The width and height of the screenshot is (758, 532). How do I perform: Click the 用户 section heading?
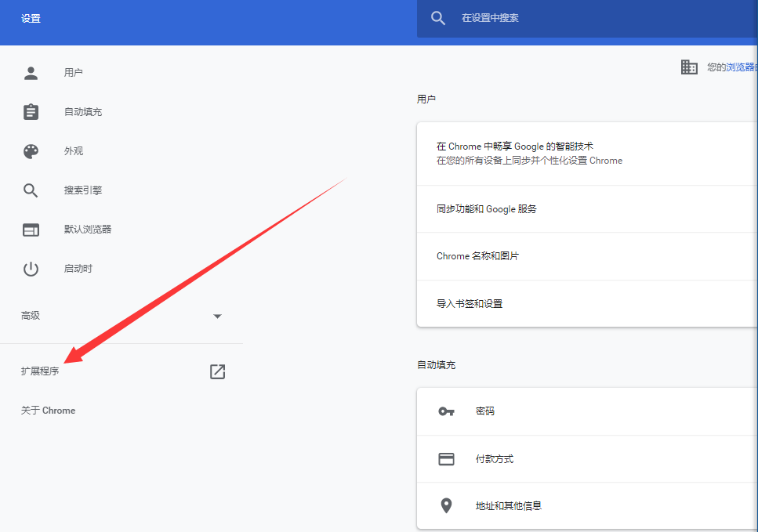426,99
